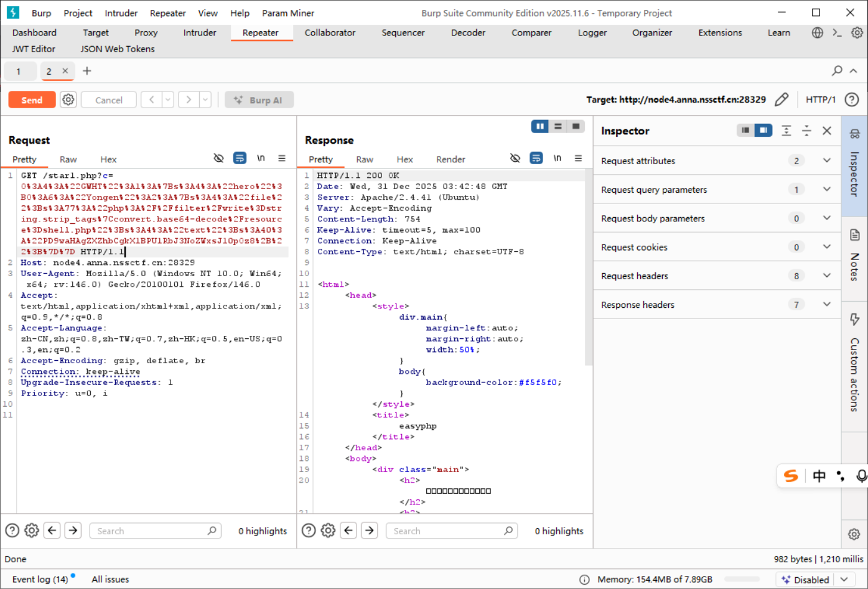Switch to side-by-side layout for Request/Response
This screenshot has height=589, width=868.
(539, 126)
